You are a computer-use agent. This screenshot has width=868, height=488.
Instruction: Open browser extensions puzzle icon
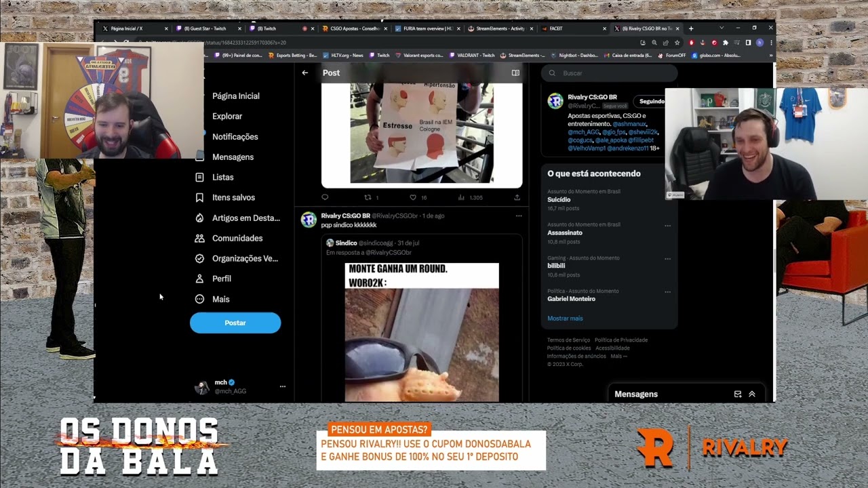tap(726, 42)
